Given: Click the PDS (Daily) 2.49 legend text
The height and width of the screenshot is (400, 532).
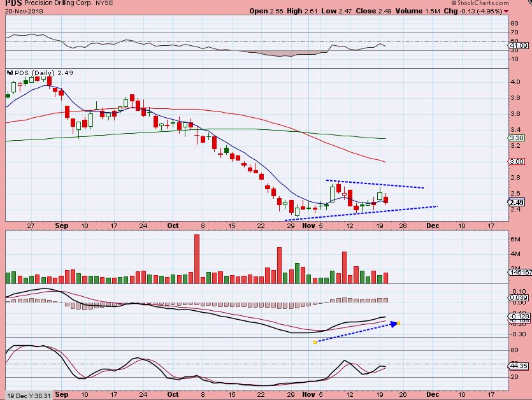Looking at the screenshot, I should pos(44,73).
